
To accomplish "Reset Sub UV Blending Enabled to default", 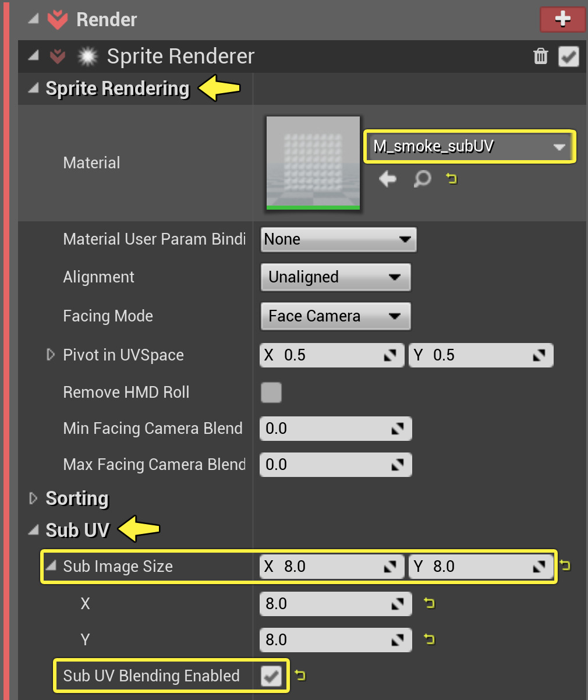I will 299,676.
